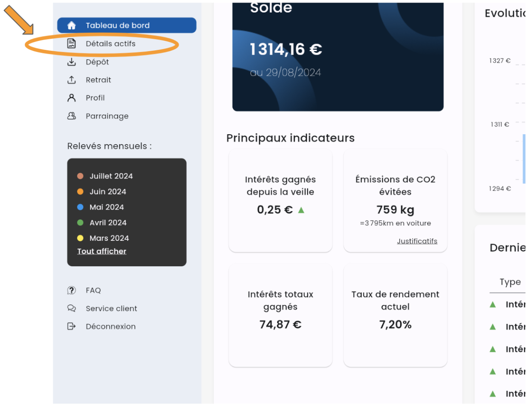532x406 pixels.
Task: Click the yellow dot beside Mars 2024
Action: click(80, 238)
